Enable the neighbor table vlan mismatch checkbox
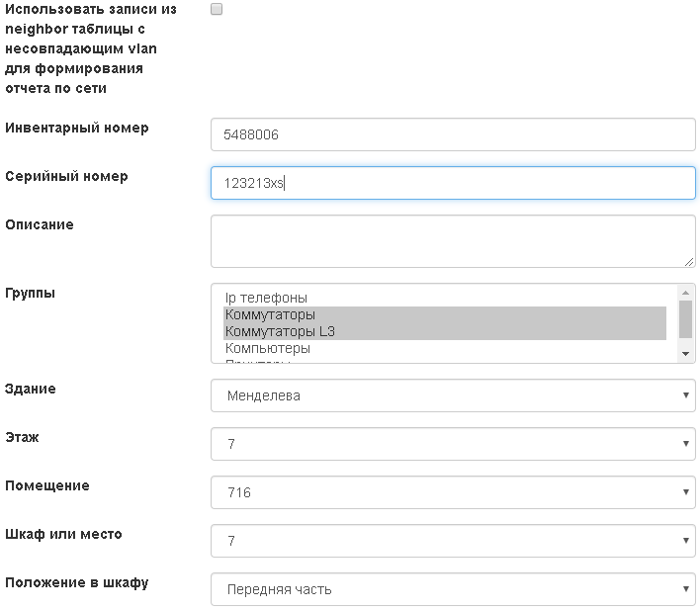 pyautogui.click(x=217, y=9)
